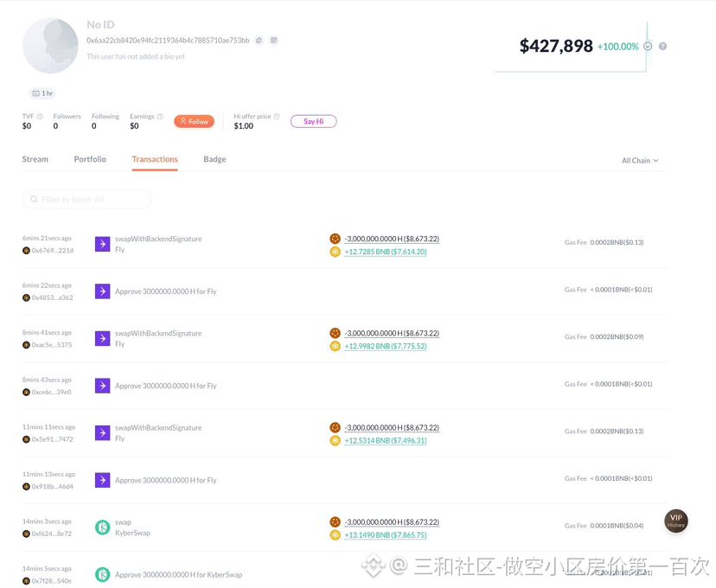The width and height of the screenshot is (716, 588).
Task: Open the VIP History floating button
Action: (x=676, y=521)
